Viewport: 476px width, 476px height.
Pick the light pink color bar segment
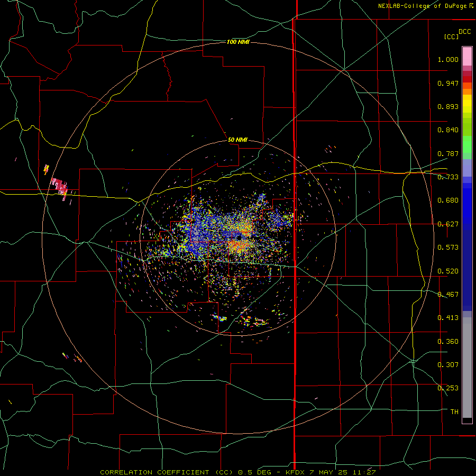(467, 56)
